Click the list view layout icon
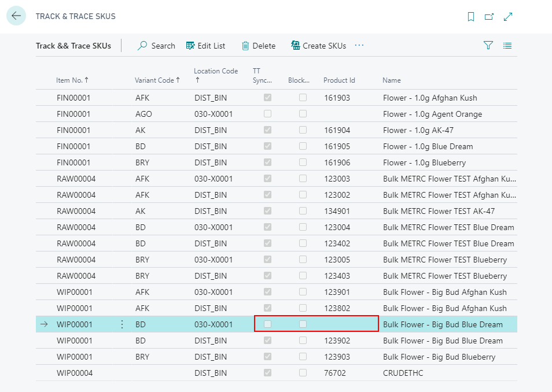 point(507,46)
